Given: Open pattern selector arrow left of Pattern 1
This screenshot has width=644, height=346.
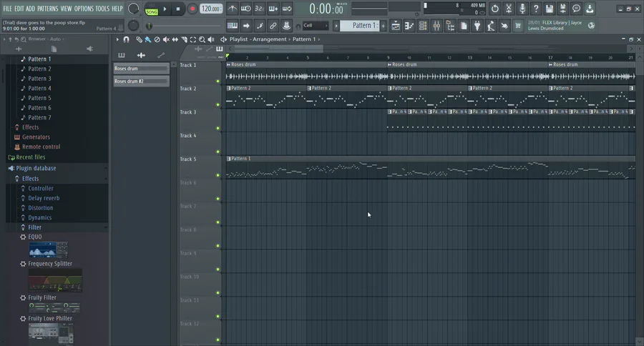Looking at the screenshot, I should (336, 26).
